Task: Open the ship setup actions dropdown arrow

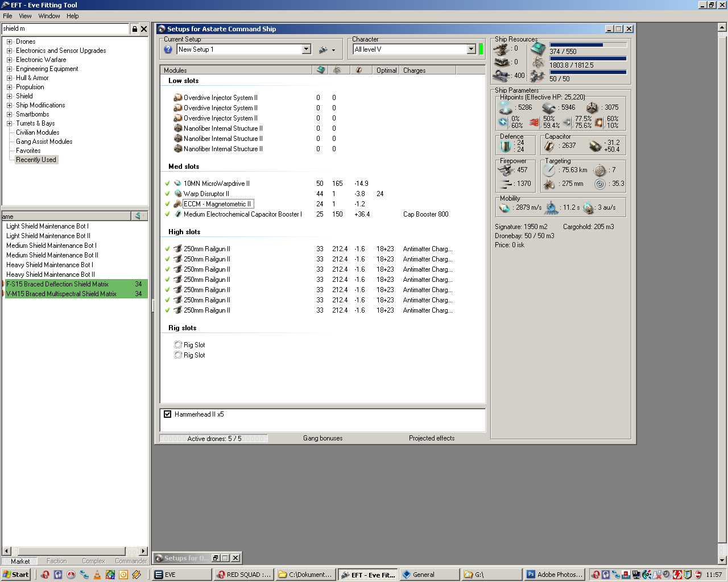Action: [333, 50]
